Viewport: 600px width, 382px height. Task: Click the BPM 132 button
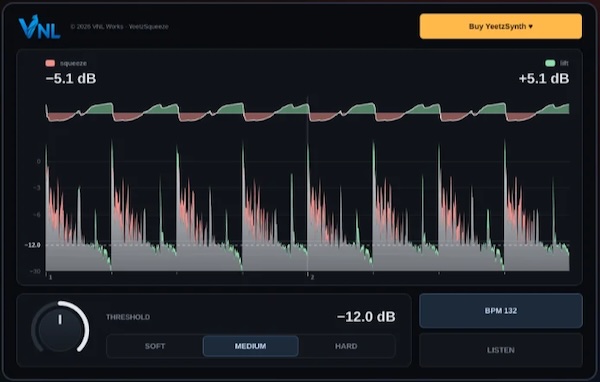501,311
